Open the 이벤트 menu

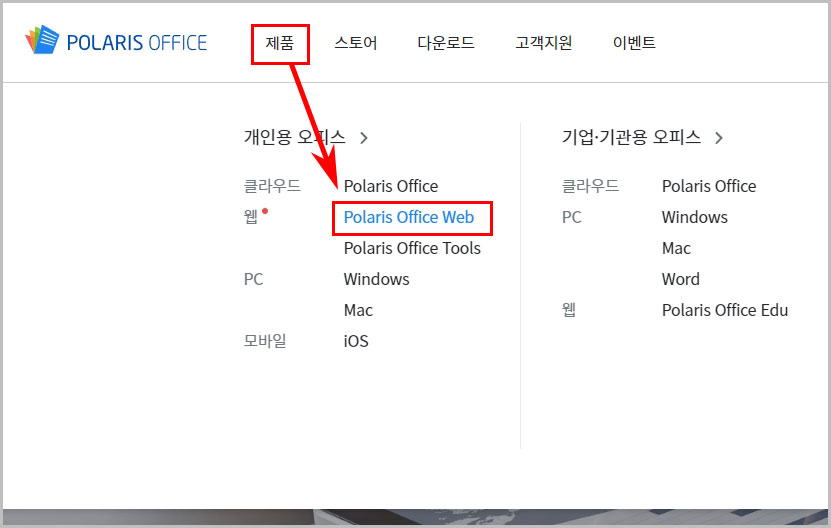tap(634, 43)
